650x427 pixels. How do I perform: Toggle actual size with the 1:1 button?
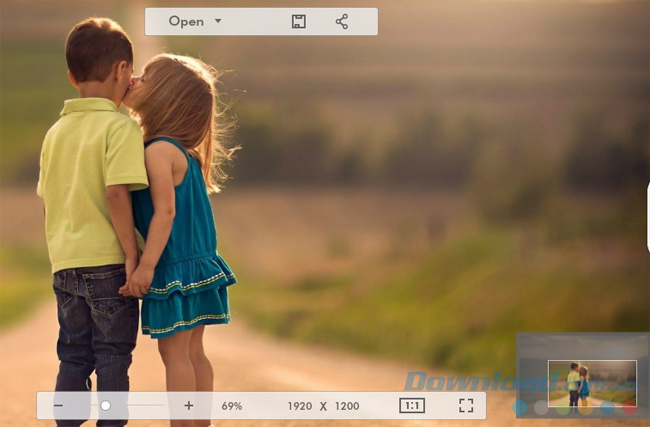(411, 405)
